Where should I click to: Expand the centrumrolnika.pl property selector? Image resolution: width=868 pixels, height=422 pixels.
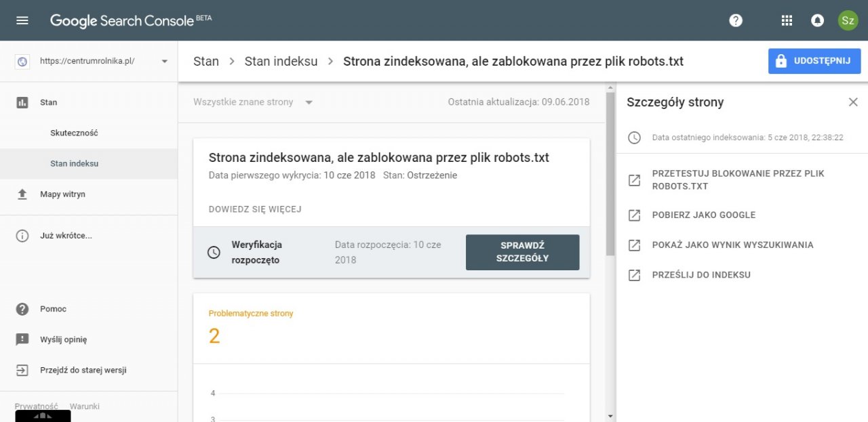[x=164, y=62]
